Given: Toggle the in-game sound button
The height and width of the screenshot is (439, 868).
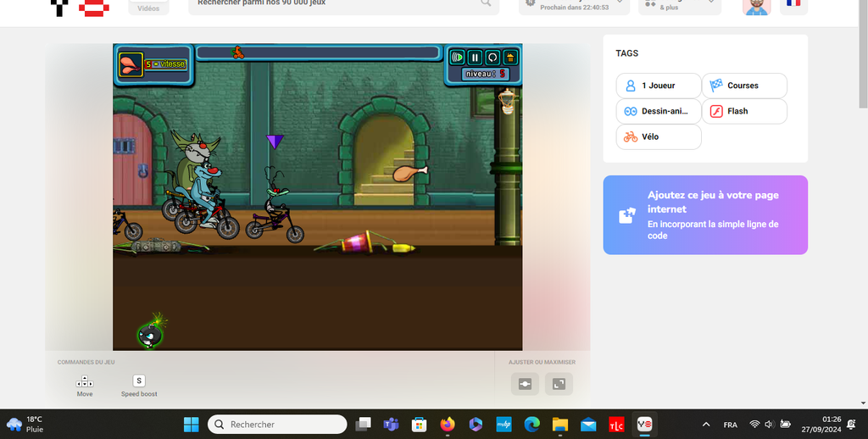Looking at the screenshot, I should (458, 58).
